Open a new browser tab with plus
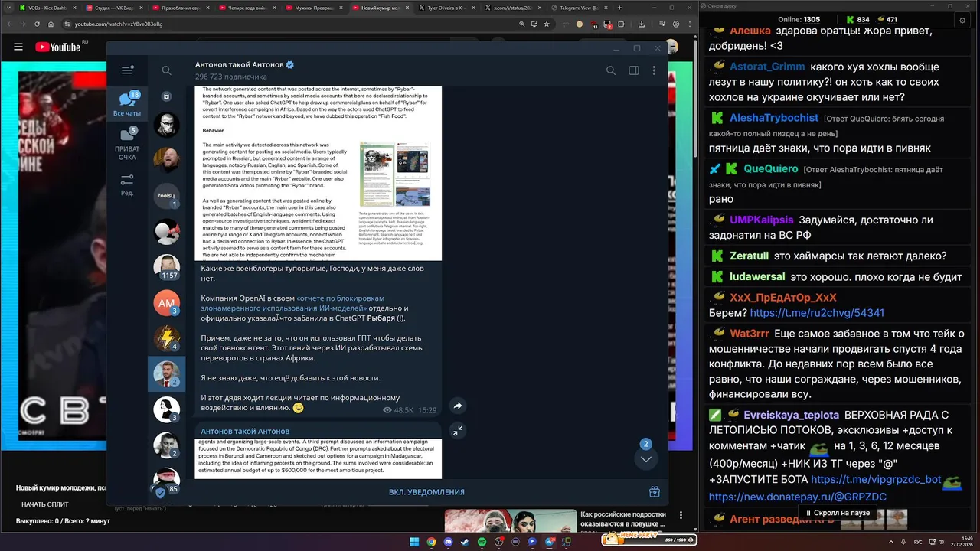The width and height of the screenshot is (980, 551). point(620,8)
